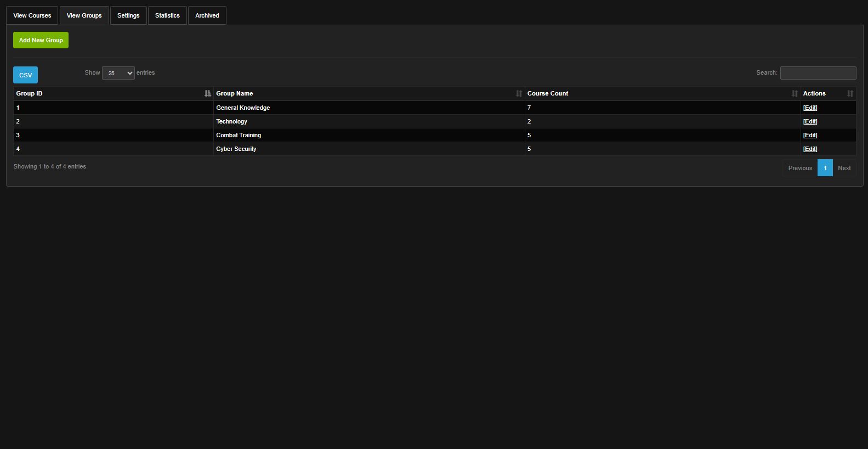The width and height of the screenshot is (868, 449).
Task: Open the Statistics tab
Action: (x=167, y=15)
